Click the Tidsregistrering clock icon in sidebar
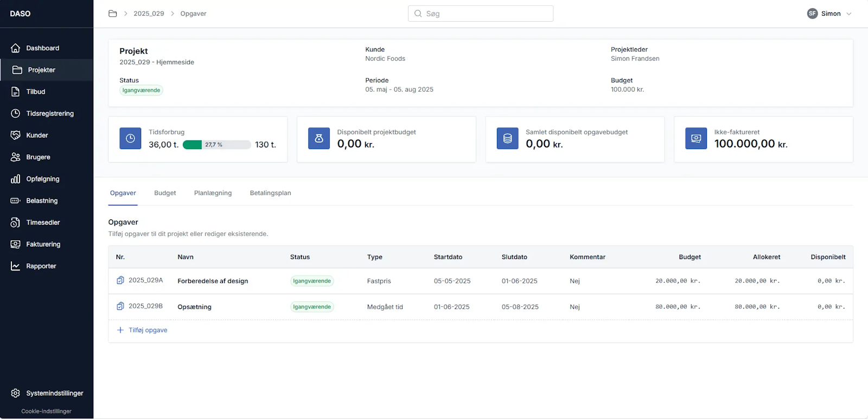This screenshot has width=868, height=419. click(16, 113)
